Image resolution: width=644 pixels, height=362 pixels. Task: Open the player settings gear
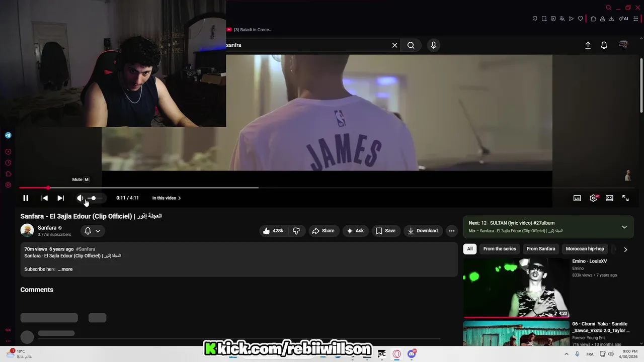click(593, 198)
